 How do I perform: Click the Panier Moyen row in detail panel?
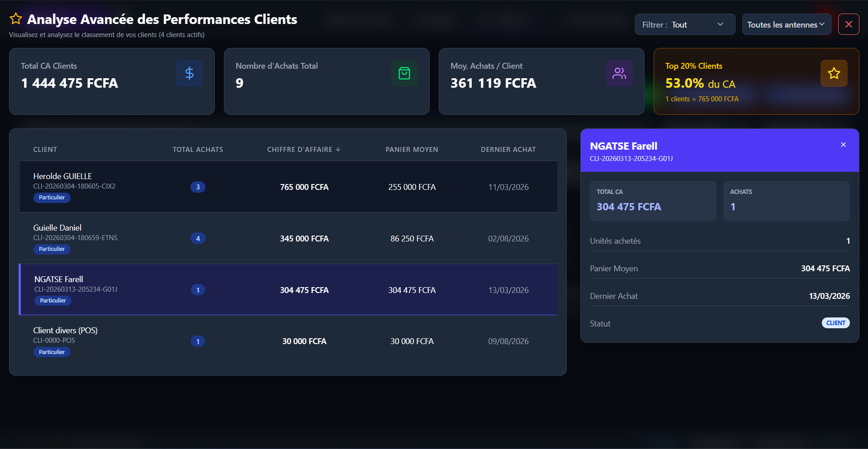pos(720,269)
